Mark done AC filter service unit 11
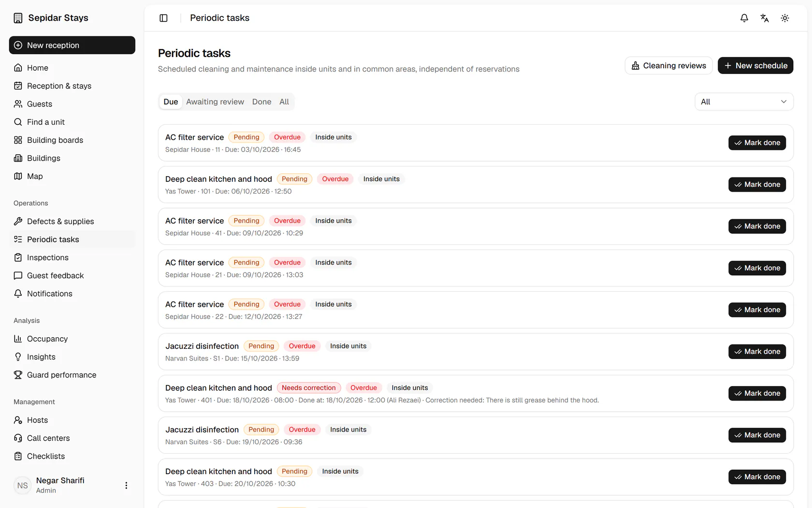The height and width of the screenshot is (508, 812). (757, 143)
